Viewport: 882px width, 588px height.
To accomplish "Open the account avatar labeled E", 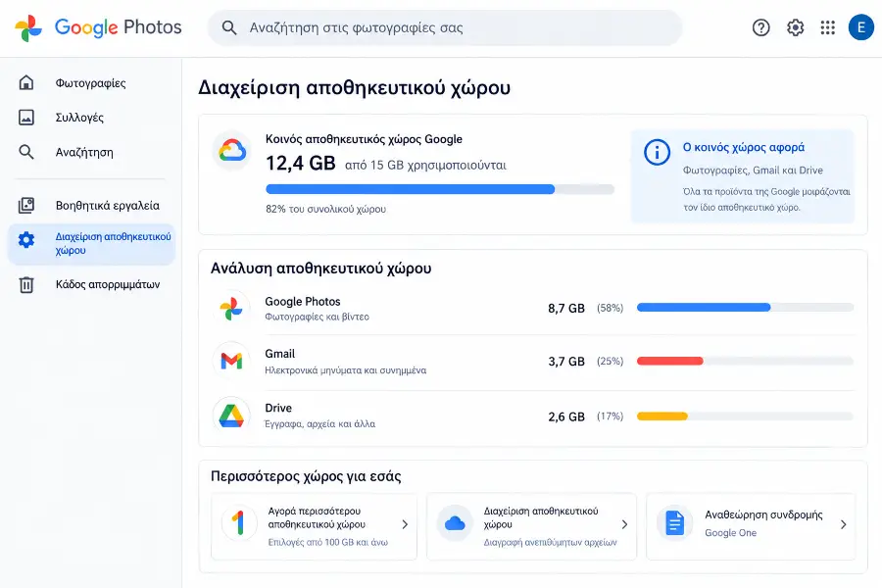I will click(860, 27).
